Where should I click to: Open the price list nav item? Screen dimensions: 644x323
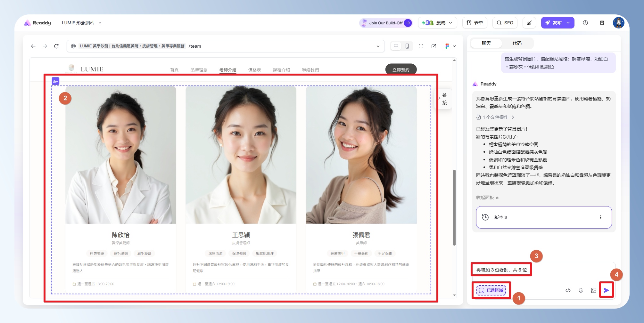point(254,70)
